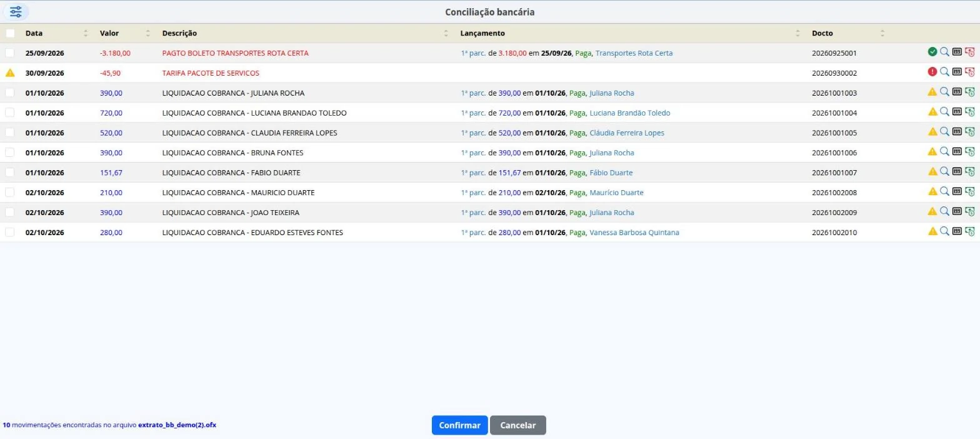Click the Data column header label
Viewport: 980px width, 439px height.
click(x=34, y=33)
